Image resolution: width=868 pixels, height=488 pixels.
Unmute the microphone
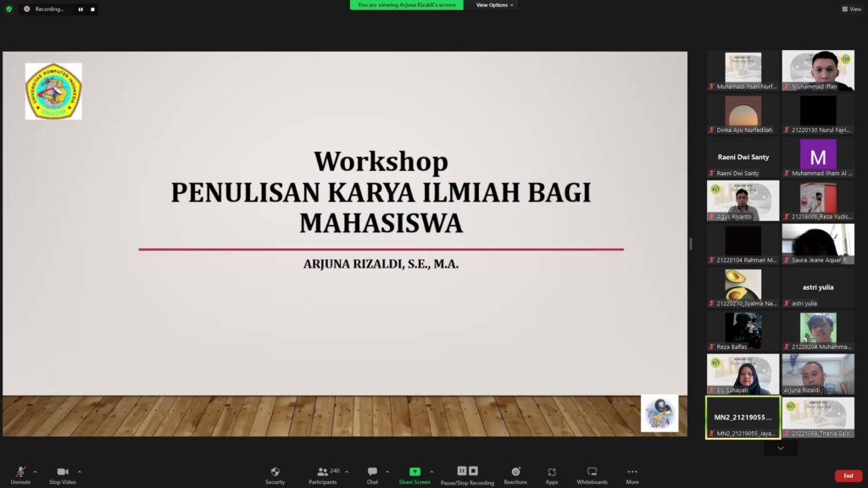(x=19, y=473)
